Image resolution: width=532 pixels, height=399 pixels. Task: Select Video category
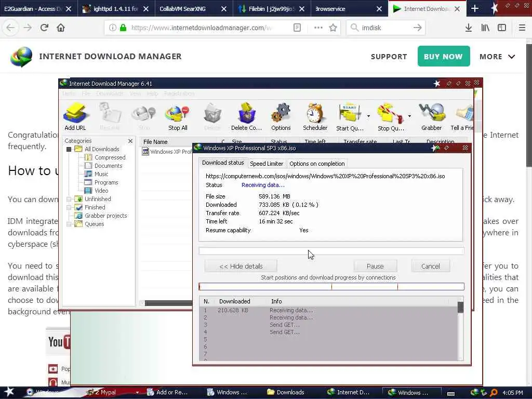(96, 191)
